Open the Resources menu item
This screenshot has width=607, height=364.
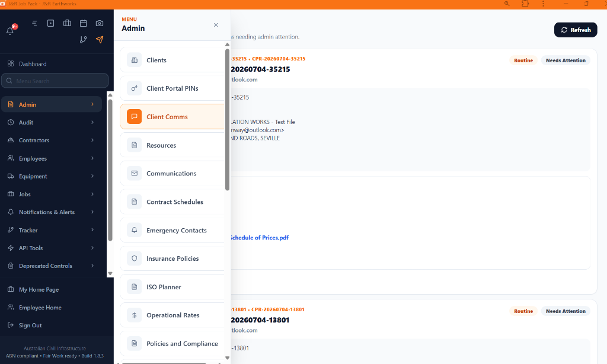coord(172,145)
